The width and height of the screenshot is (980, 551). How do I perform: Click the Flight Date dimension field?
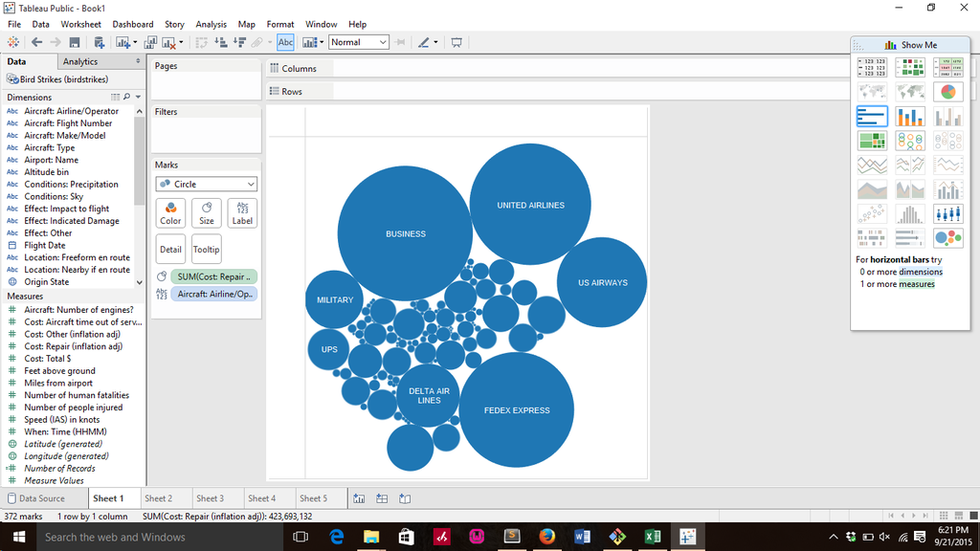pyautogui.click(x=44, y=246)
